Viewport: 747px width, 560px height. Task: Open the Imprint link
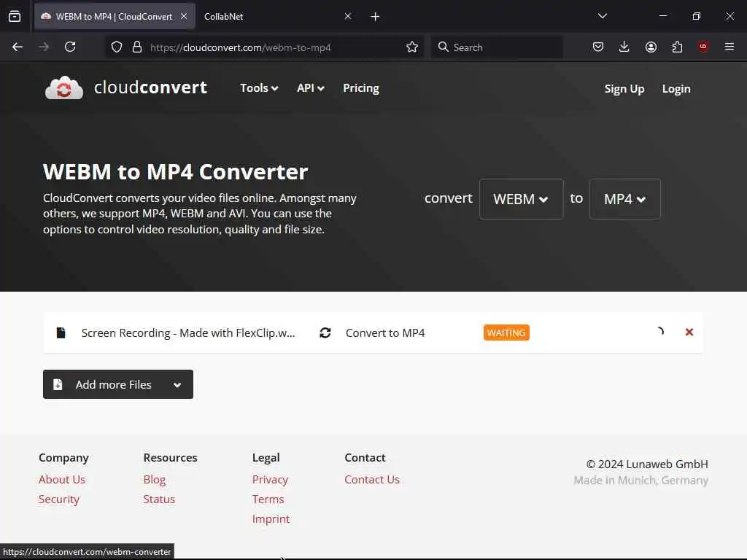[x=271, y=519]
